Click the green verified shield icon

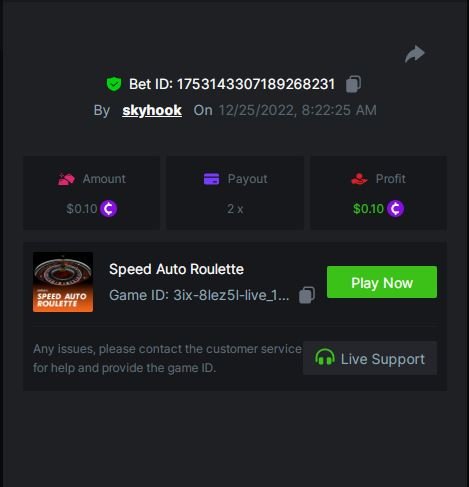point(114,84)
